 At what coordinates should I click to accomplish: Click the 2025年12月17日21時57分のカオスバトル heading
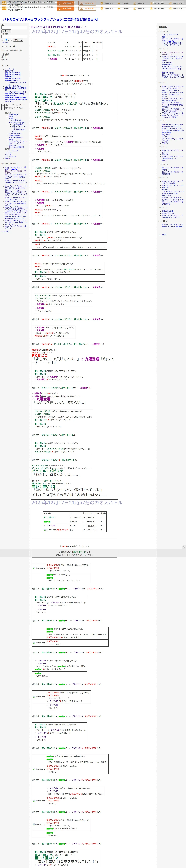click(x=77, y=502)
